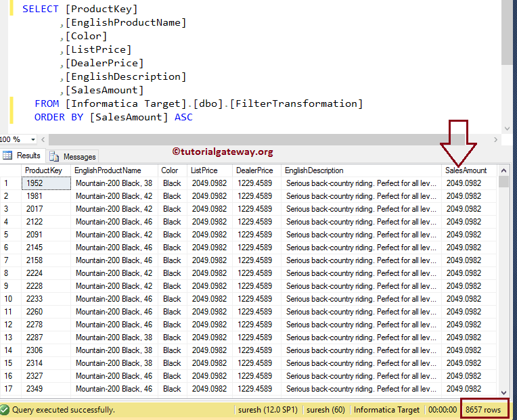Select ProductKey cell 2287
517x420 pixels.
(46, 337)
